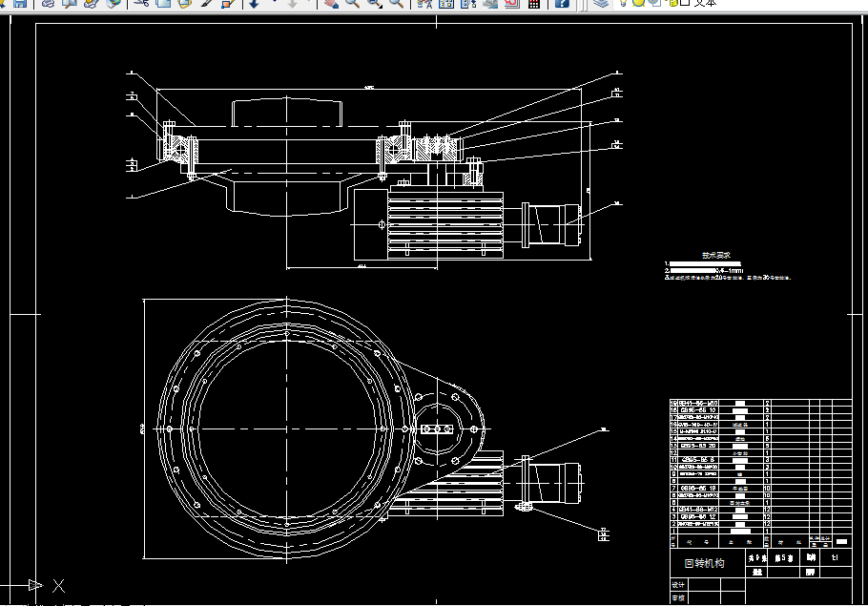Select the 1:1 scale text
Screen dimensions: 868x606
click(x=835, y=558)
